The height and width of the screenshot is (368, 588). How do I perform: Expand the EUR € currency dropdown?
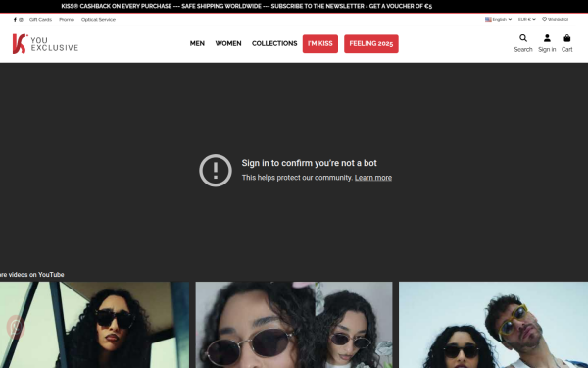point(526,20)
